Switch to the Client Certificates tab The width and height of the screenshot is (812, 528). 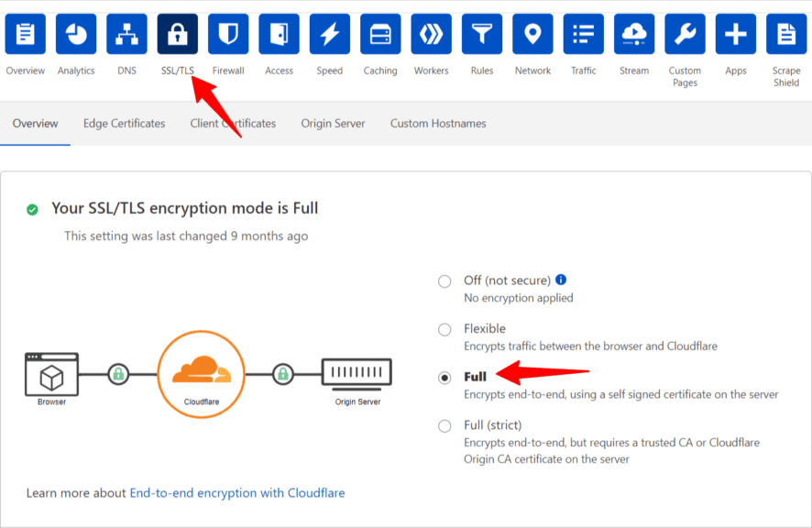pos(233,124)
